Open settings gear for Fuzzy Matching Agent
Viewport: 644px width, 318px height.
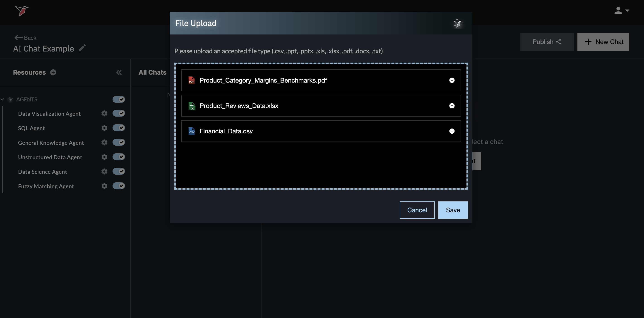pos(104,186)
